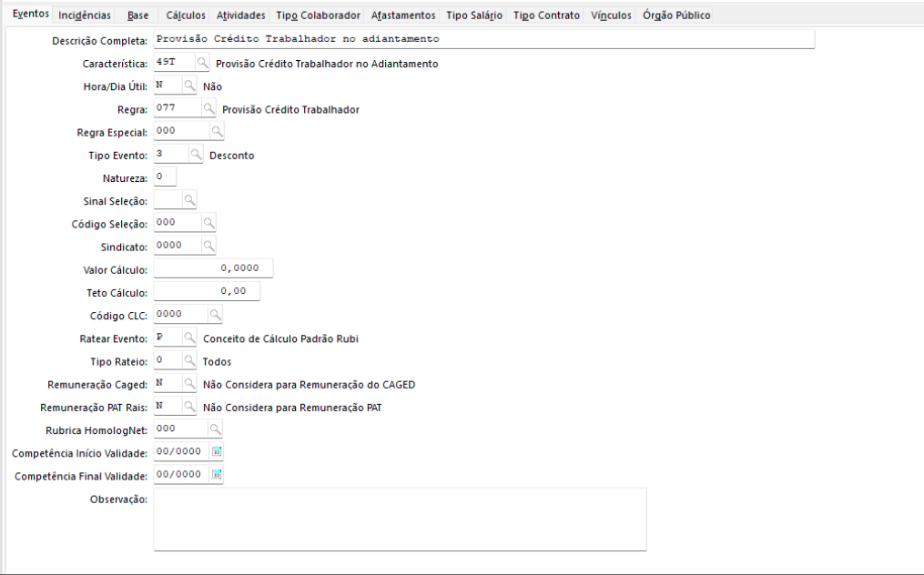
Task: Click the empty Sinal Seleção field
Action: [168, 200]
